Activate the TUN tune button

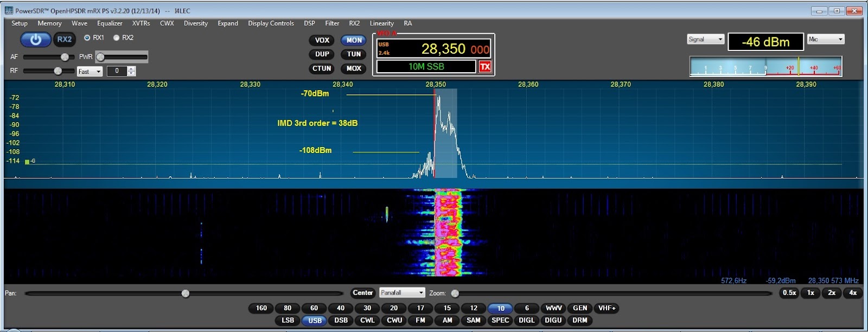coord(354,54)
